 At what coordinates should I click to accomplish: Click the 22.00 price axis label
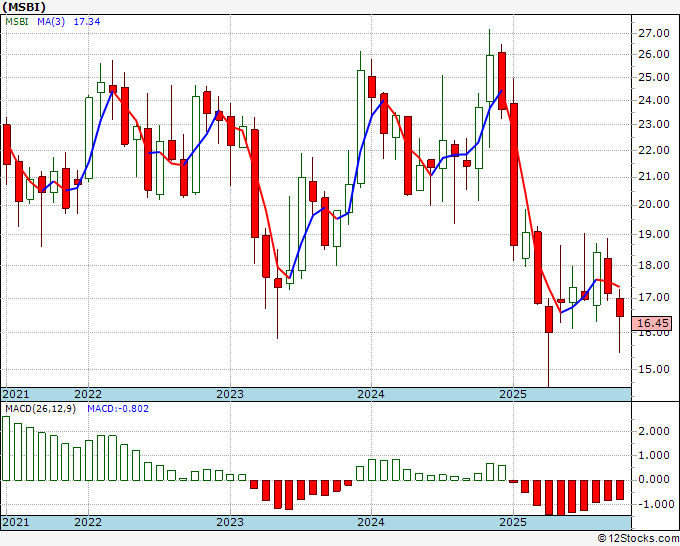pyautogui.click(x=654, y=150)
